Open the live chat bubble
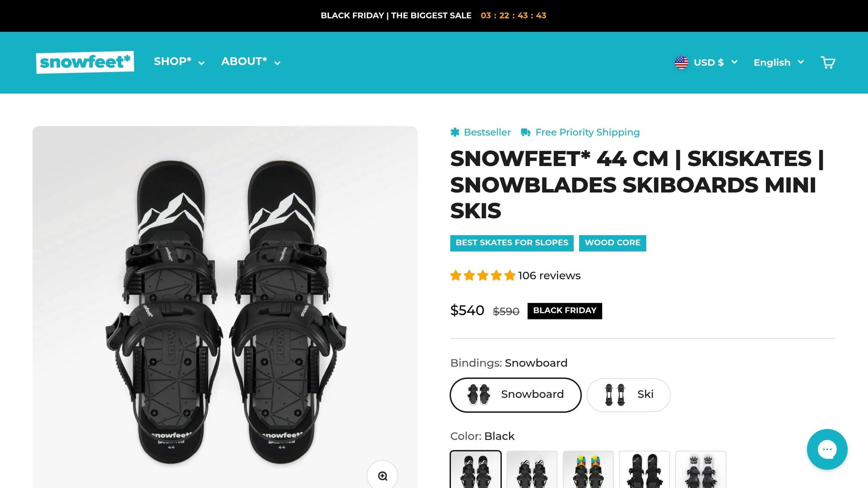This screenshot has width=868, height=488. coord(827,449)
